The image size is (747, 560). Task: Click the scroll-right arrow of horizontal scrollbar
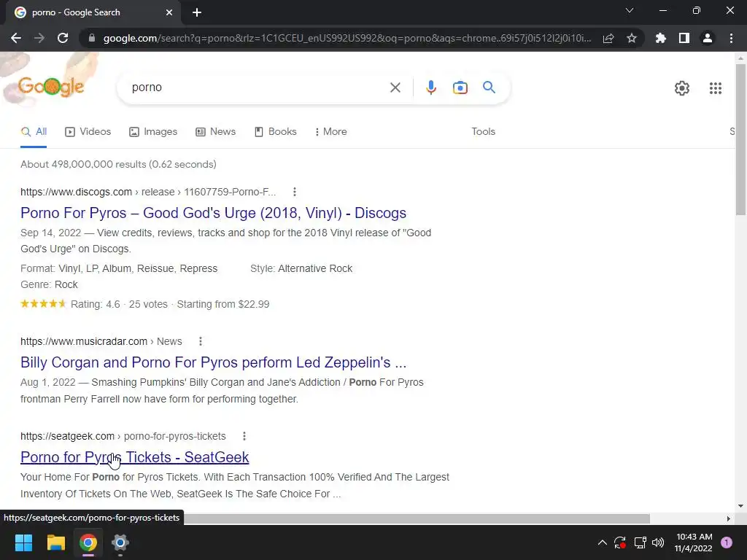[728, 518]
